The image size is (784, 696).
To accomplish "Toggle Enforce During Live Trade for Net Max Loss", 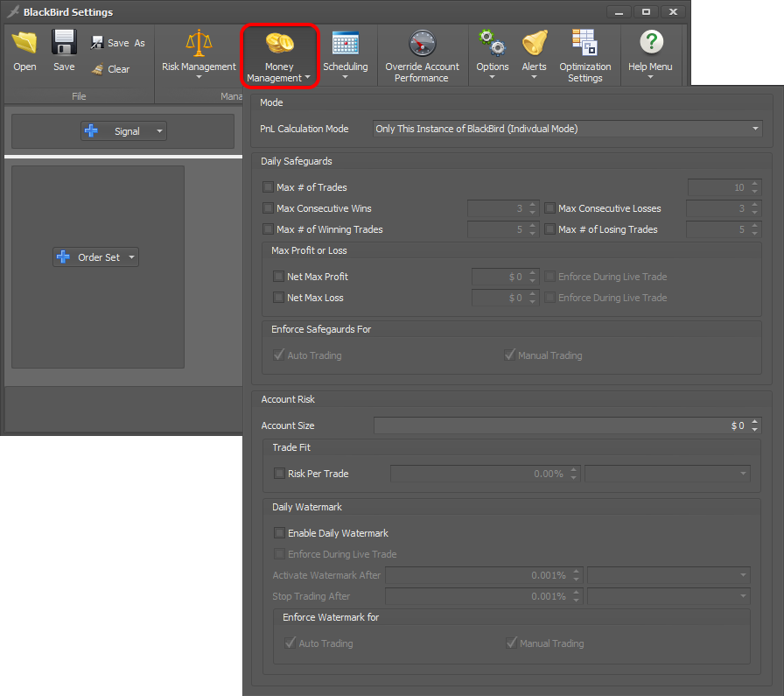I will [550, 297].
